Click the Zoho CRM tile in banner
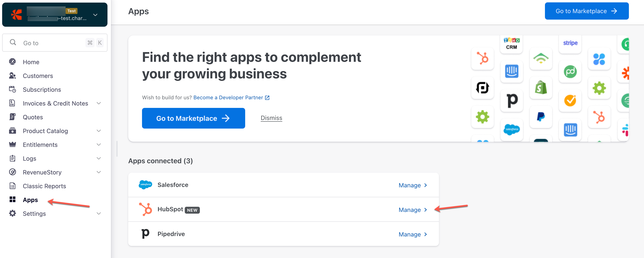Screen dimensions: 644x258 click(511, 44)
